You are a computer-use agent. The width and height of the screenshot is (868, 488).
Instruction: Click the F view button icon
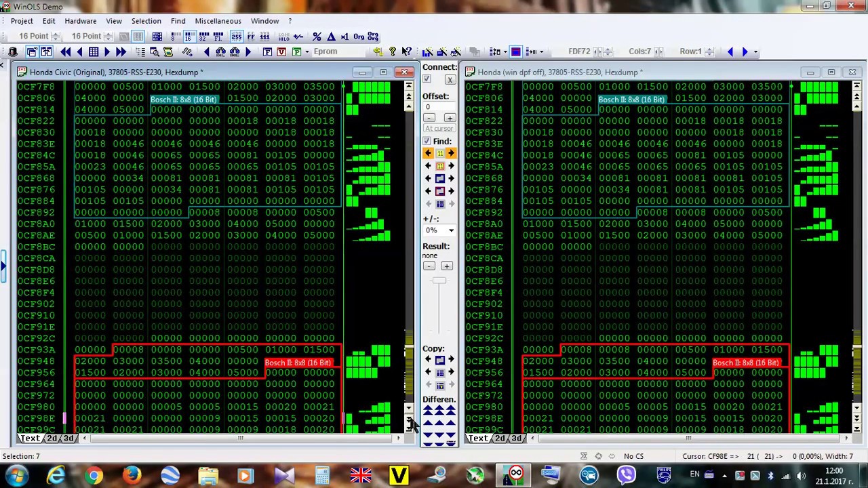[267, 52]
